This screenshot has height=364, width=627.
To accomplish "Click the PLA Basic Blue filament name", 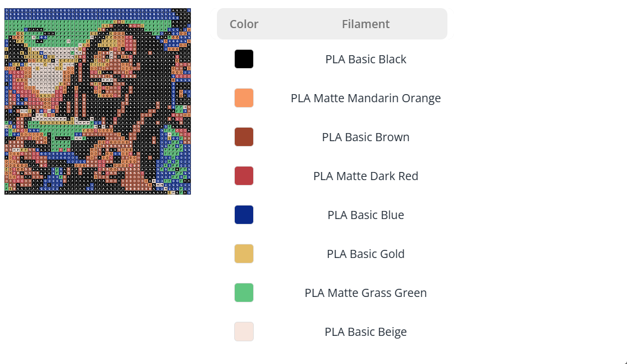I will (366, 215).
